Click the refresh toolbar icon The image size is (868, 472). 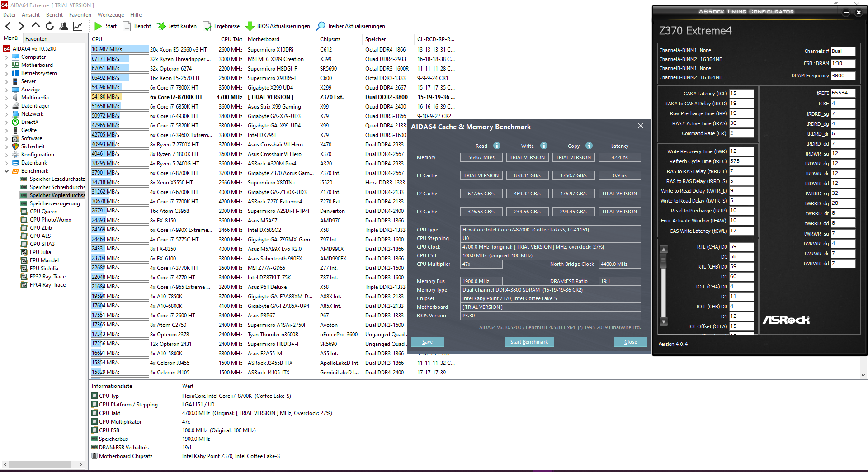click(x=50, y=26)
